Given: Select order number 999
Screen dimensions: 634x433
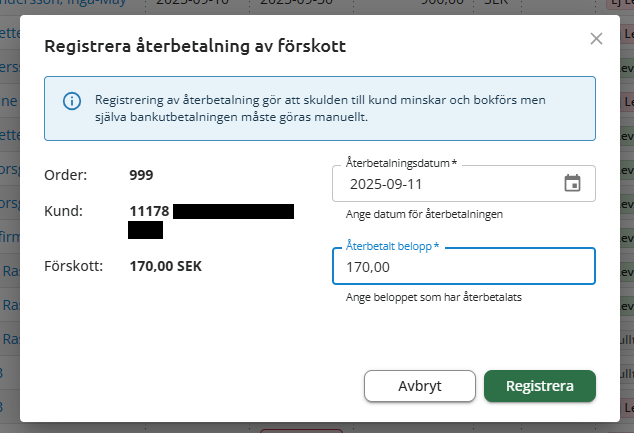Looking at the screenshot, I should coord(141,175).
